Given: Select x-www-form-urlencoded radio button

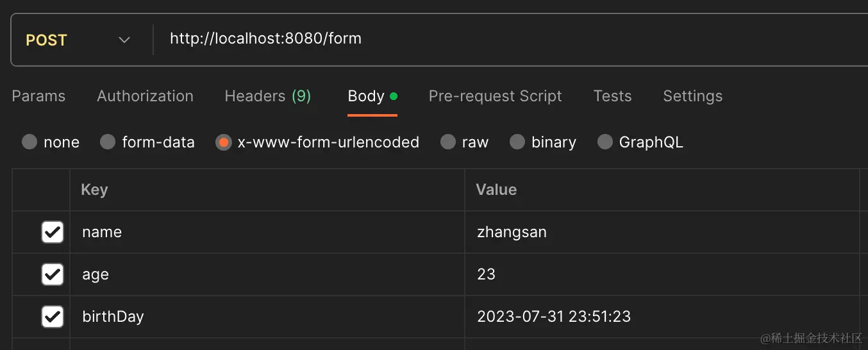Looking at the screenshot, I should click(223, 142).
